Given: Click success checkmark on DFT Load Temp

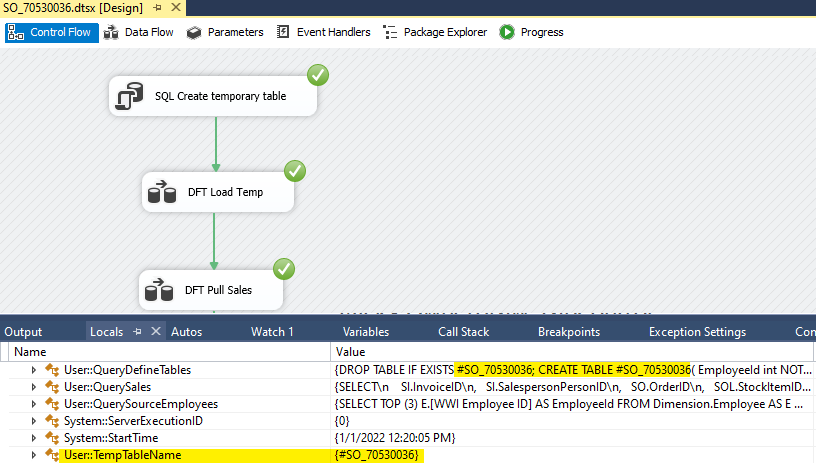Looking at the screenshot, I should (x=295, y=171).
